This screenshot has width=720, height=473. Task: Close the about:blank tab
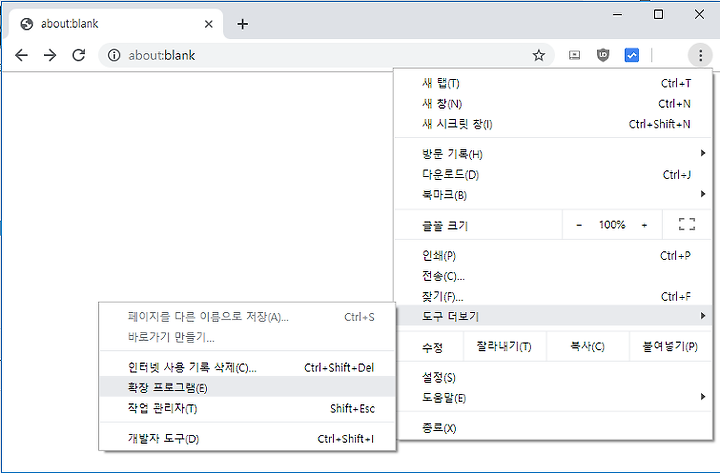pos(208,24)
